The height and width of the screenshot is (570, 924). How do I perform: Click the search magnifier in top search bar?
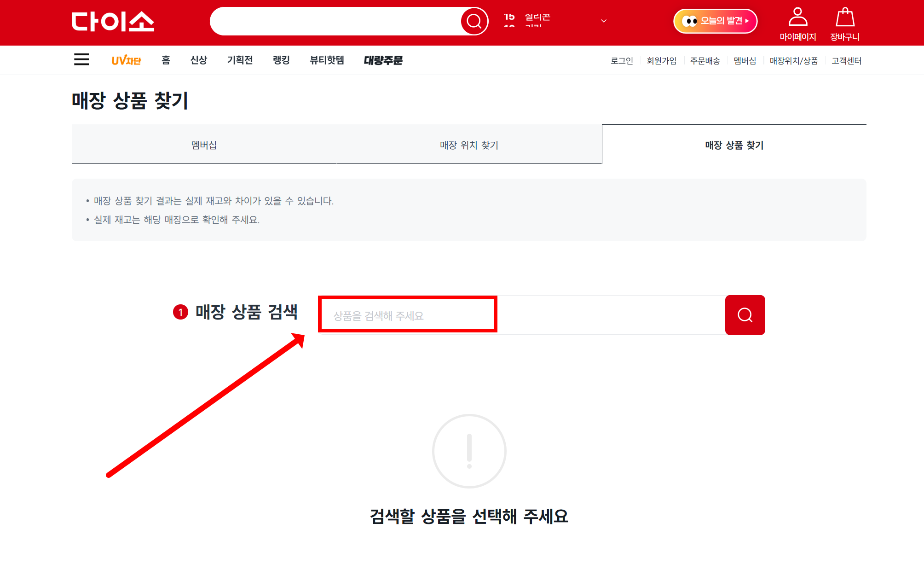474,21
